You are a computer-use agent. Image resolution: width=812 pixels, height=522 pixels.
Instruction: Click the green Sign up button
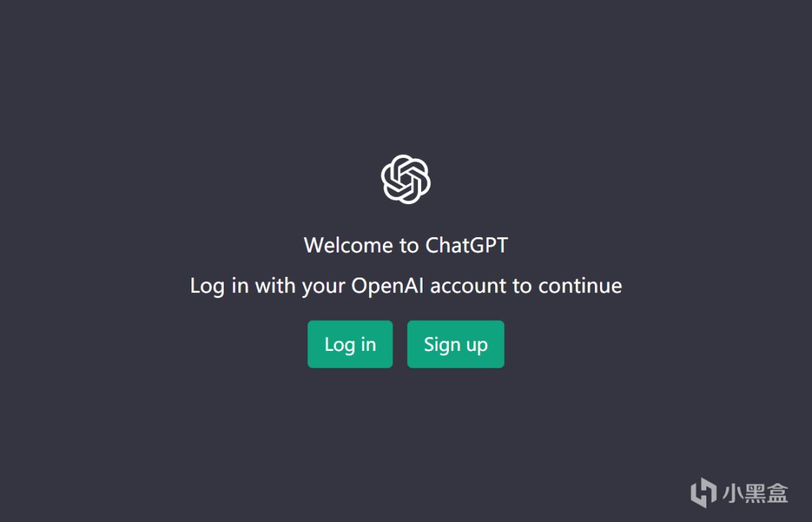[456, 344]
